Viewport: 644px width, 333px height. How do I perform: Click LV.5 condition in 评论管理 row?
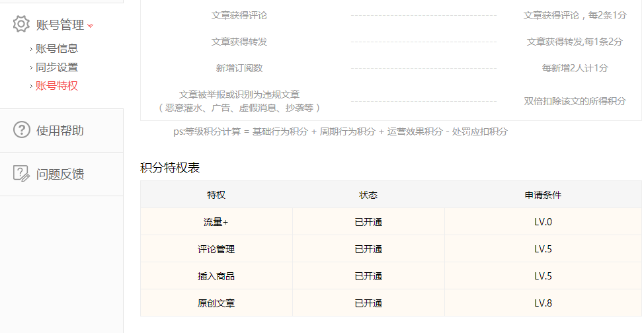click(x=543, y=249)
